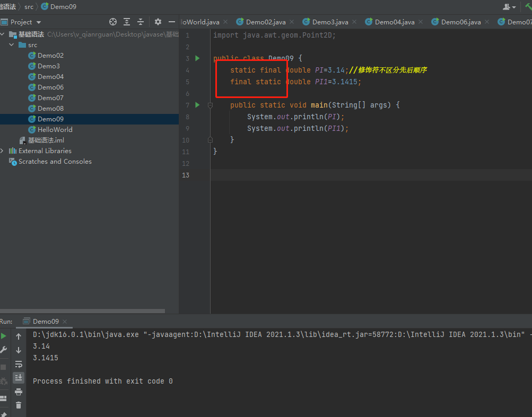Close the HelloWorld.java tab
This screenshot has height=417, width=532.
(x=225, y=22)
